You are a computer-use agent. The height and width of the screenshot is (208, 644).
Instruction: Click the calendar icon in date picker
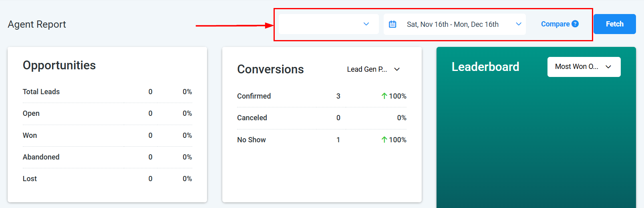tap(392, 24)
